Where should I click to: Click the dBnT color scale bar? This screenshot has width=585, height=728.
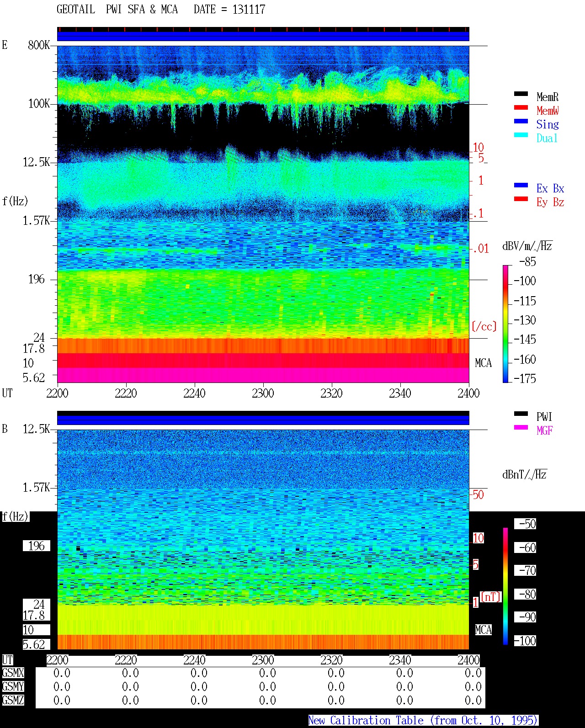pyautogui.click(x=505, y=586)
